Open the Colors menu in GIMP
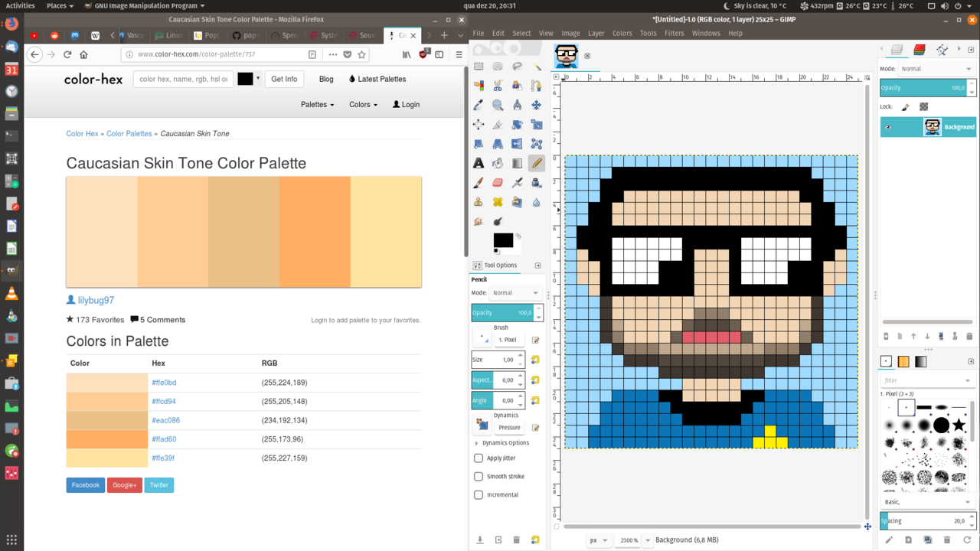 (622, 34)
